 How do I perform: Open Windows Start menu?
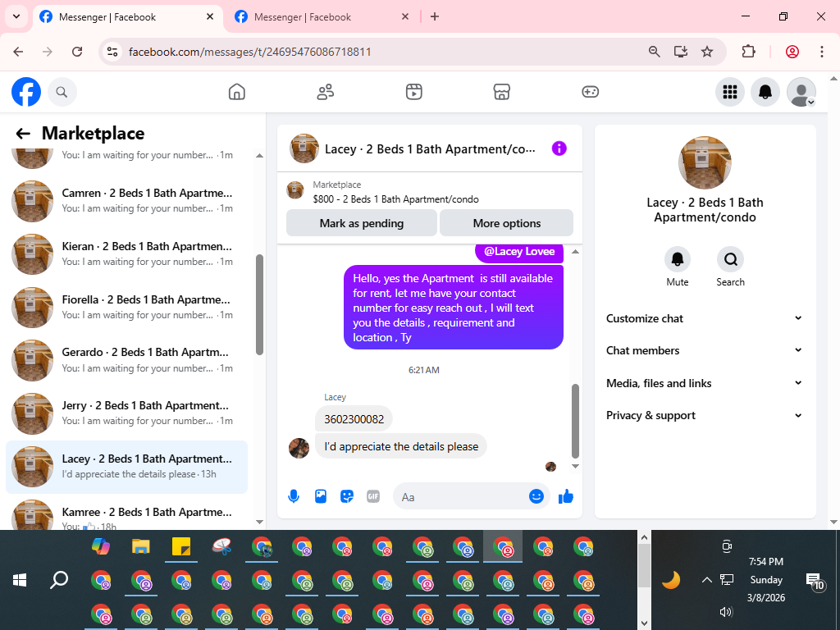20,580
